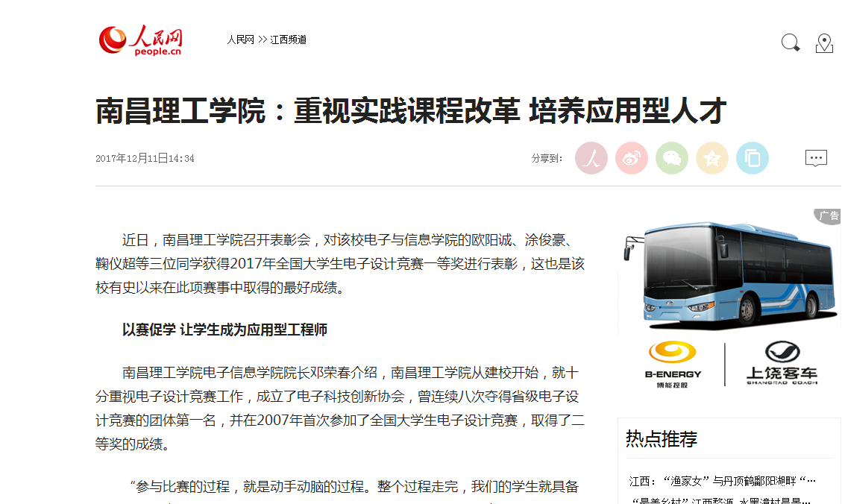Click the 上饶客车 brand logo
The height and width of the screenshot is (504, 842).
[782, 363]
